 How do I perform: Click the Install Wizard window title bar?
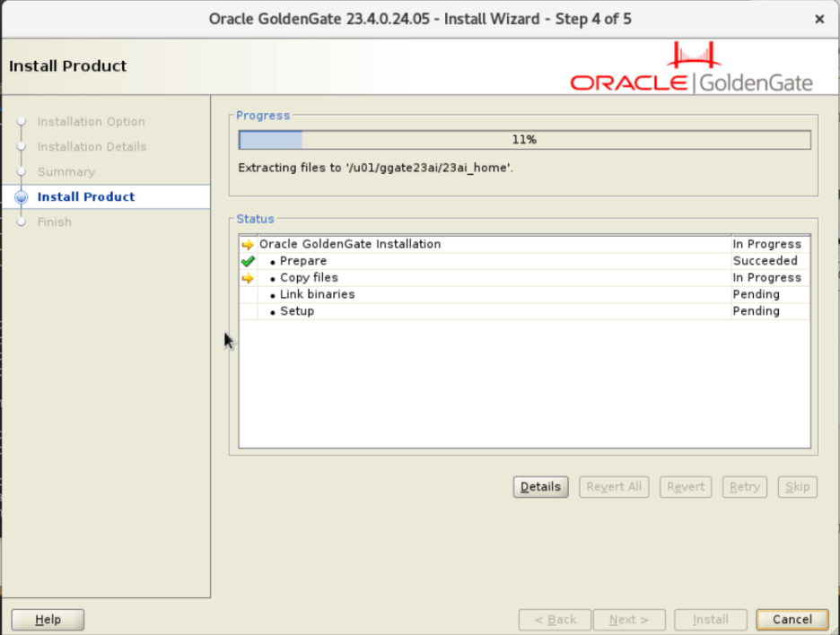(420, 19)
